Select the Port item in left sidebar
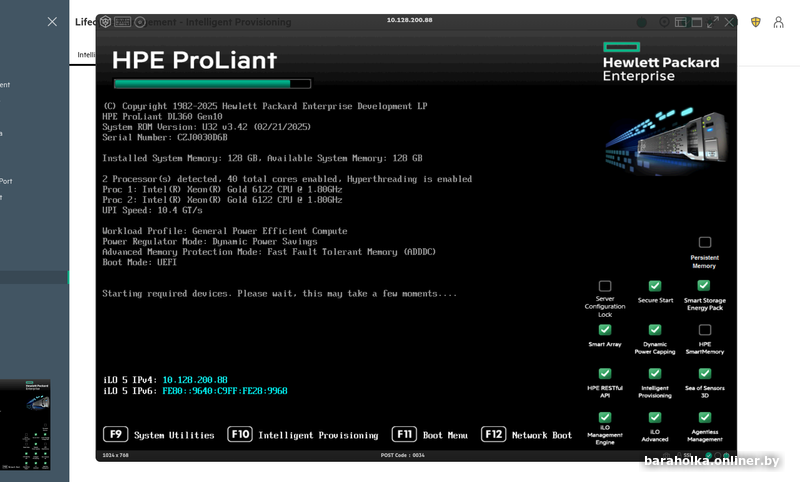Image resolution: width=800 pixels, height=482 pixels. coord(6,181)
